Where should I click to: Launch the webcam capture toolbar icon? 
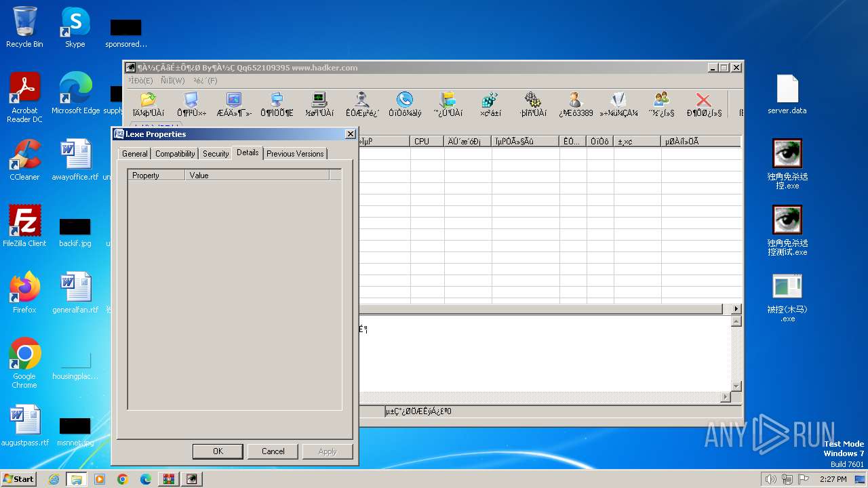(362, 105)
